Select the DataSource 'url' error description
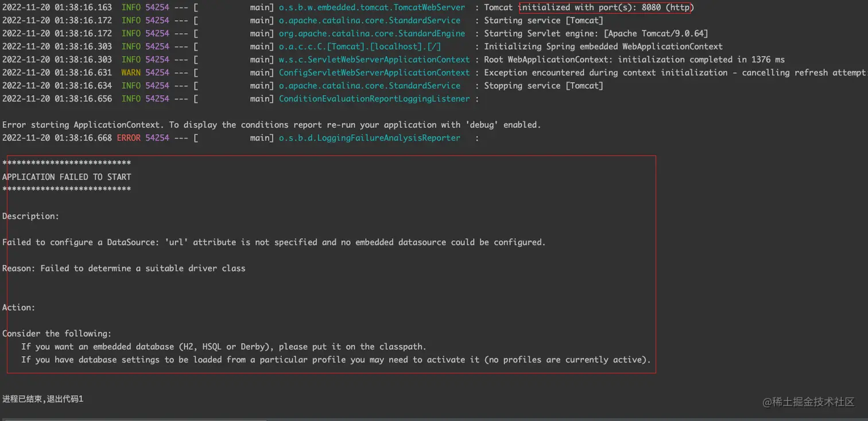Image resolution: width=868 pixels, height=421 pixels. point(274,241)
